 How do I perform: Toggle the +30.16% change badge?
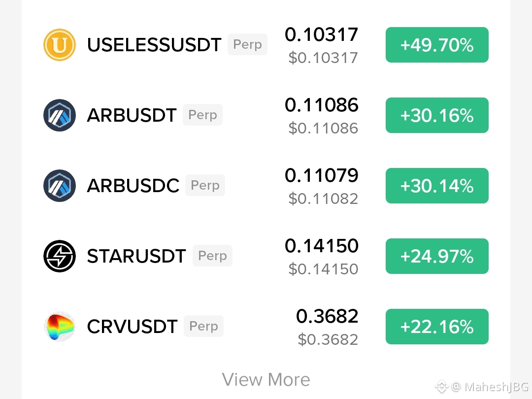437,115
